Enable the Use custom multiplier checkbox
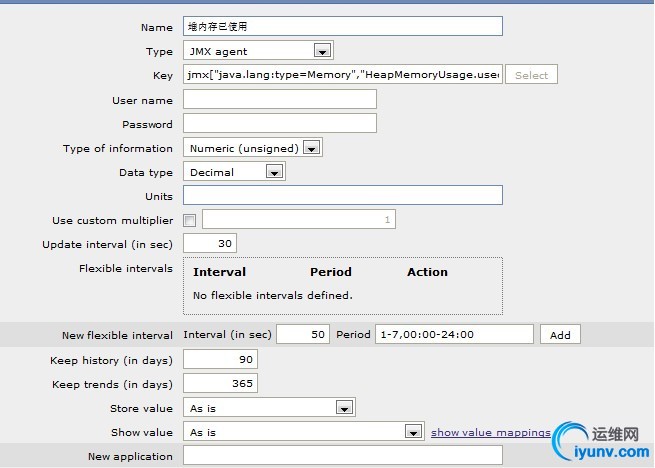This screenshot has width=655, height=468. point(190,220)
